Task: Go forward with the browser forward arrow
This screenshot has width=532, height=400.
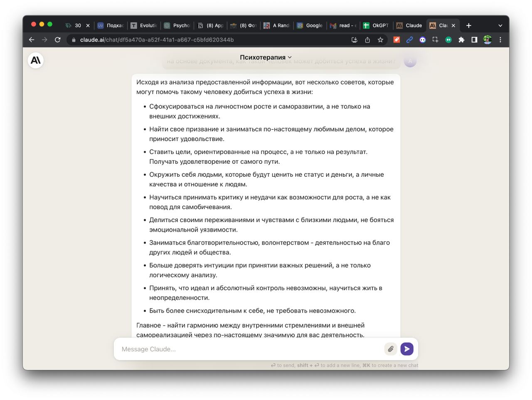Action: 44,40
